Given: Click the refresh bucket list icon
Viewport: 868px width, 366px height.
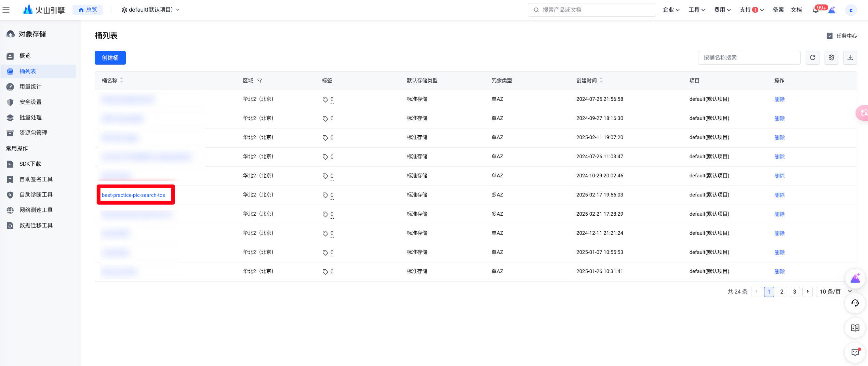Looking at the screenshot, I should (813, 57).
